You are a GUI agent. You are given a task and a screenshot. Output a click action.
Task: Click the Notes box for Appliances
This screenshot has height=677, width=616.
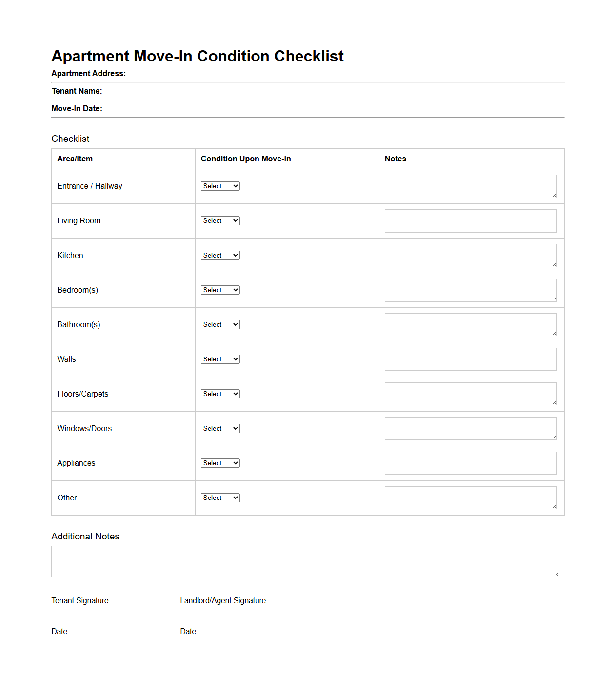470,462
